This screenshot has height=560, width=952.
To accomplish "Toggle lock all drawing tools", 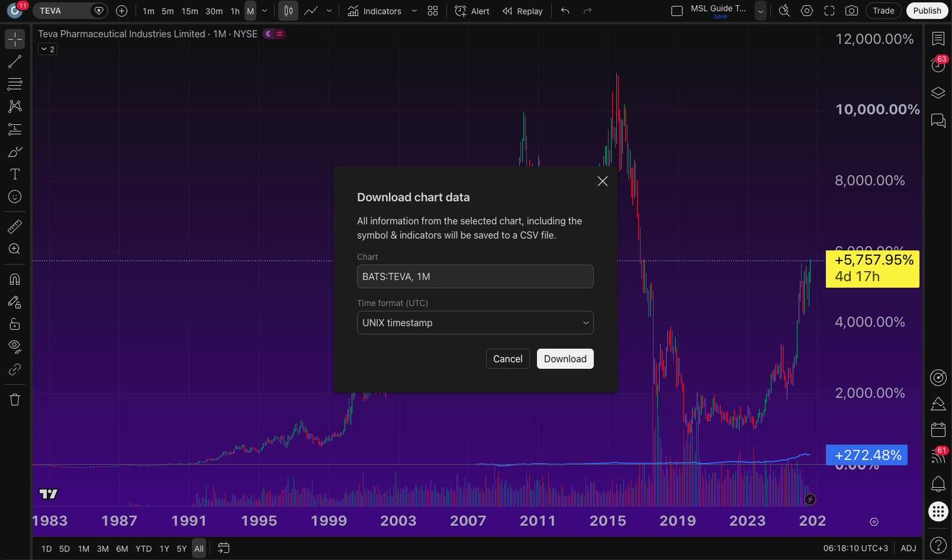I will (x=15, y=324).
